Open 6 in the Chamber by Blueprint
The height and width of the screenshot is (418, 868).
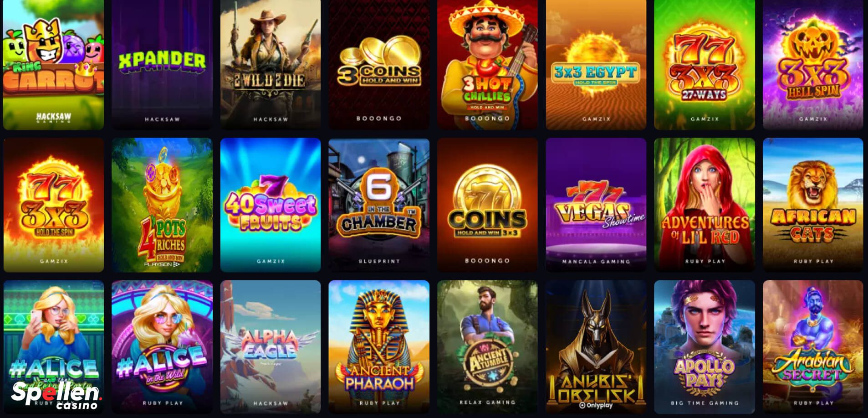379,205
